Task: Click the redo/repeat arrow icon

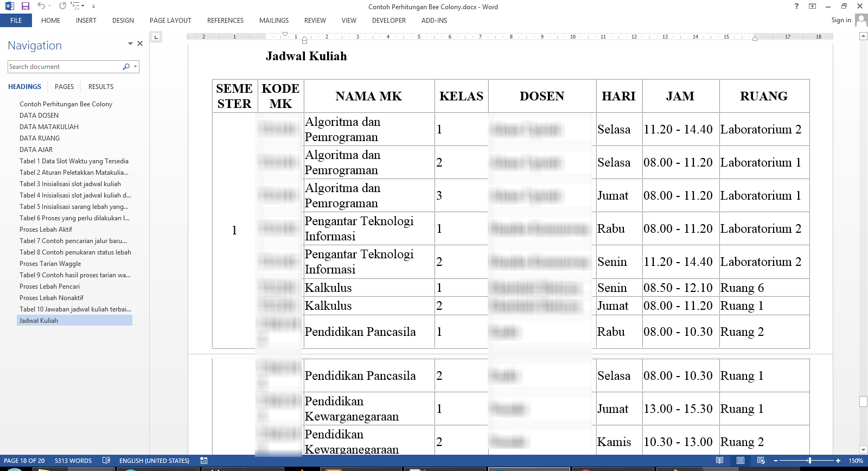Action: click(x=62, y=6)
